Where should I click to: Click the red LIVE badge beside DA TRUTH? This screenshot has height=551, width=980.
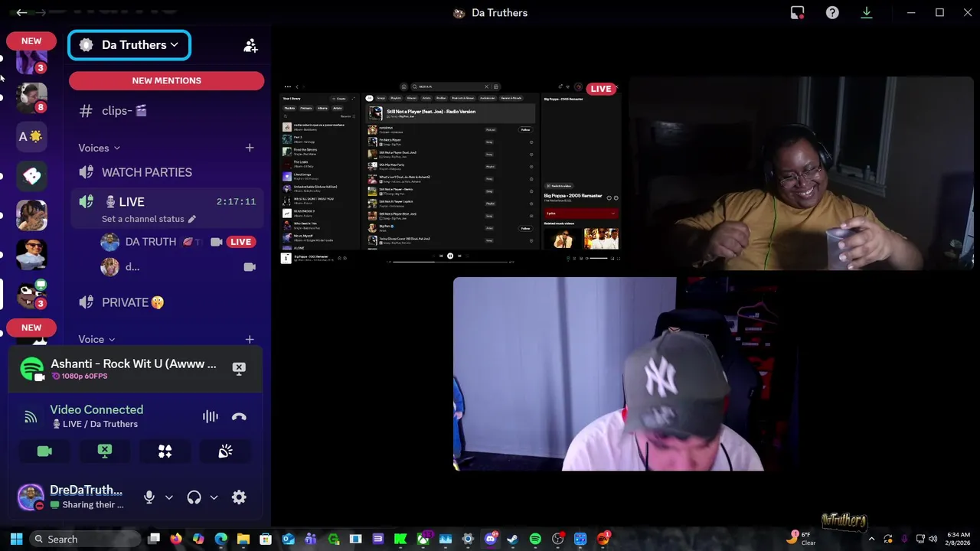pyautogui.click(x=240, y=242)
